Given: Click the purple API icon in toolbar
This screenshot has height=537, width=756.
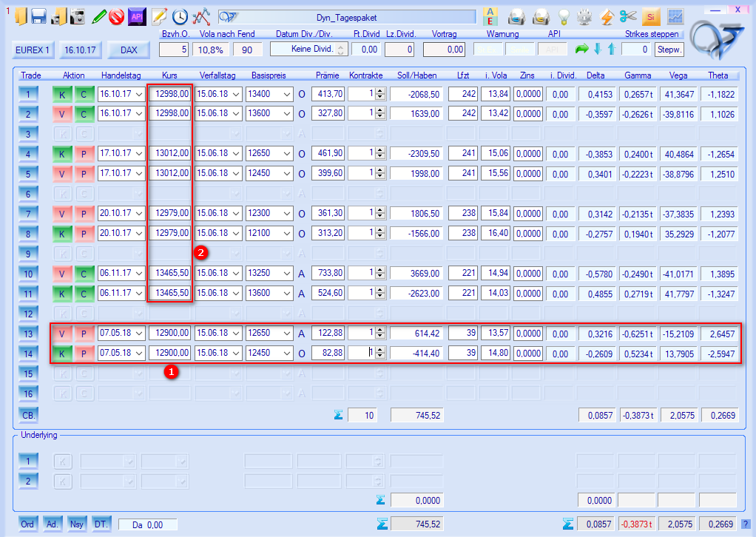Looking at the screenshot, I should (136, 16).
